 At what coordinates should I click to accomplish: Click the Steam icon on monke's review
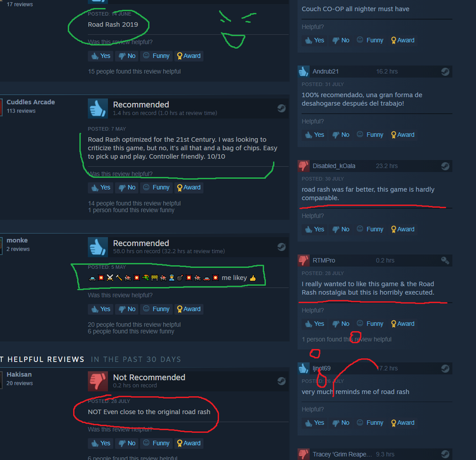tap(281, 247)
